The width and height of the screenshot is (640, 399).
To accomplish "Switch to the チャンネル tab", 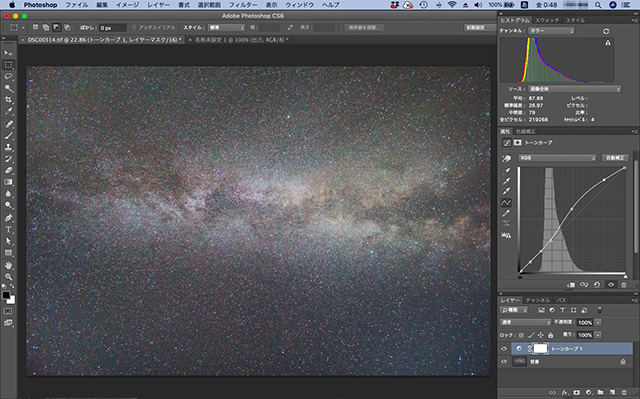I will pos(538,300).
